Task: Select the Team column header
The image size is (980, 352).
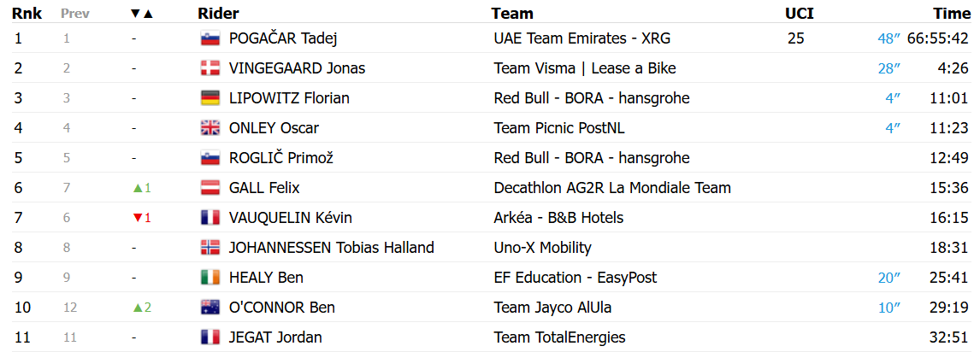Action: click(x=512, y=13)
